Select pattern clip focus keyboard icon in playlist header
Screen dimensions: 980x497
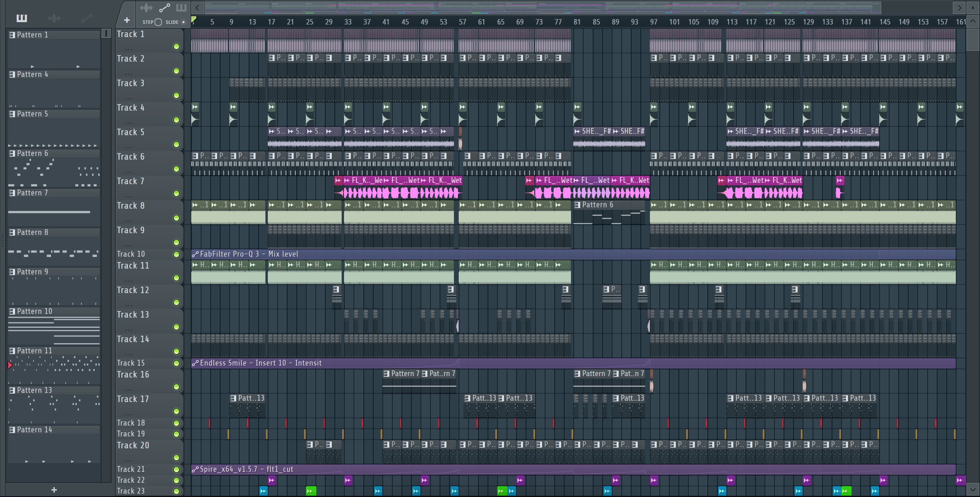[x=181, y=7]
